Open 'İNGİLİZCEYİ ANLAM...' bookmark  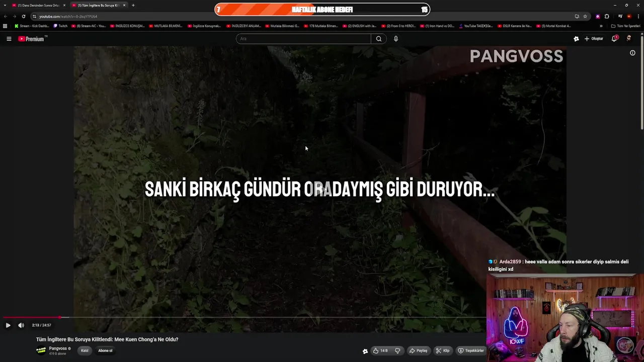[x=244, y=26]
